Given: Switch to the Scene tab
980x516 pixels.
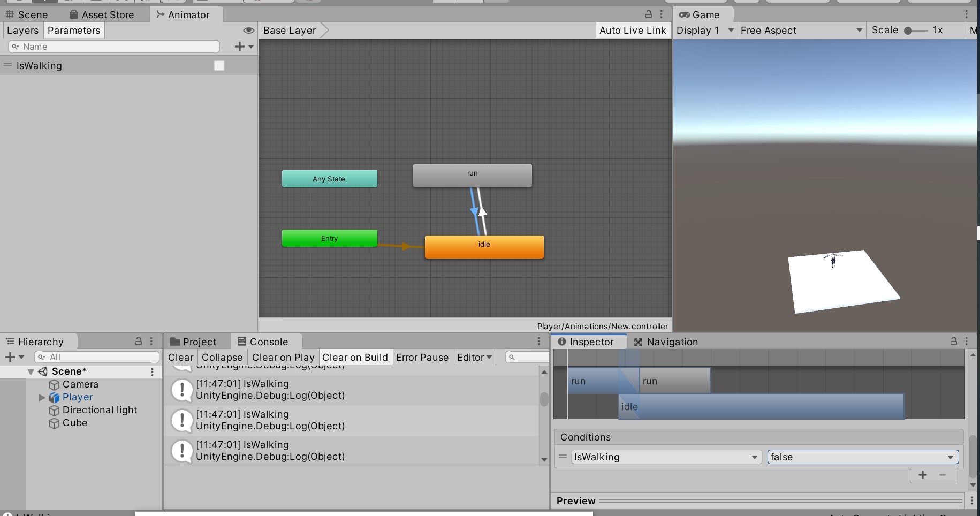Looking at the screenshot, I should [x=27, y=14].
